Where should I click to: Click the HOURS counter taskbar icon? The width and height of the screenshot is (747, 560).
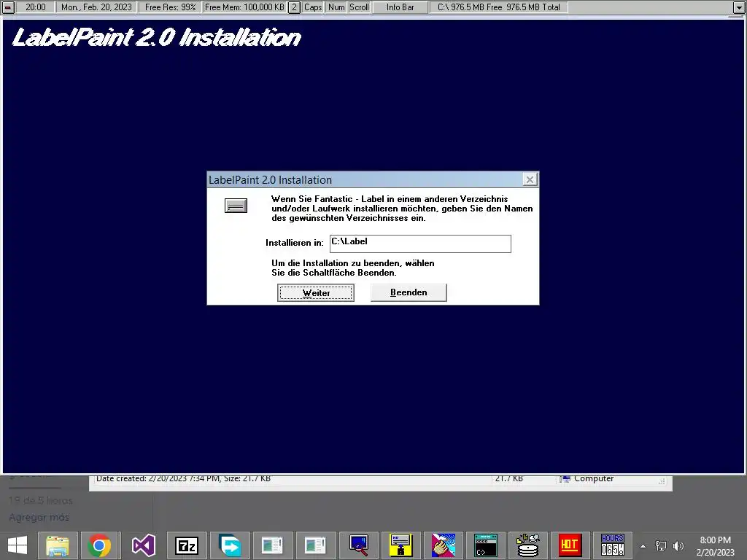[x=612, y=545]
